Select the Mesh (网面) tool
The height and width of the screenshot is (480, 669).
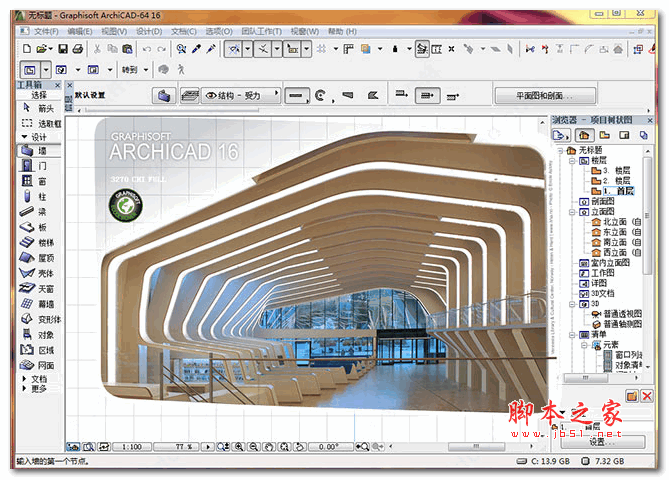coord(39,366)
